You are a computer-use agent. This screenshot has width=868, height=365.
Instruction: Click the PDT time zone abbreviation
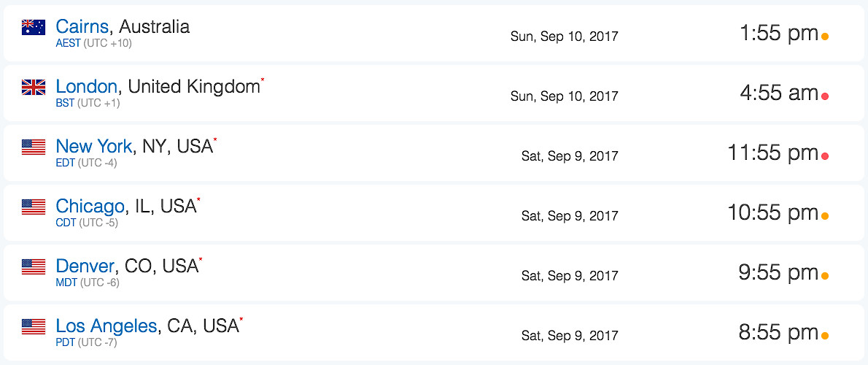tap(66, 342)
